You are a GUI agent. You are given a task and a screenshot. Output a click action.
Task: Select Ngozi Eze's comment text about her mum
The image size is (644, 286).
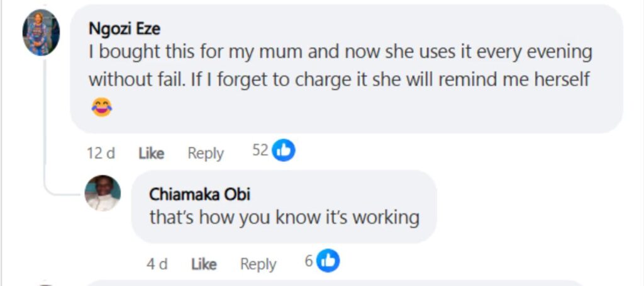[x=340, y=66]
